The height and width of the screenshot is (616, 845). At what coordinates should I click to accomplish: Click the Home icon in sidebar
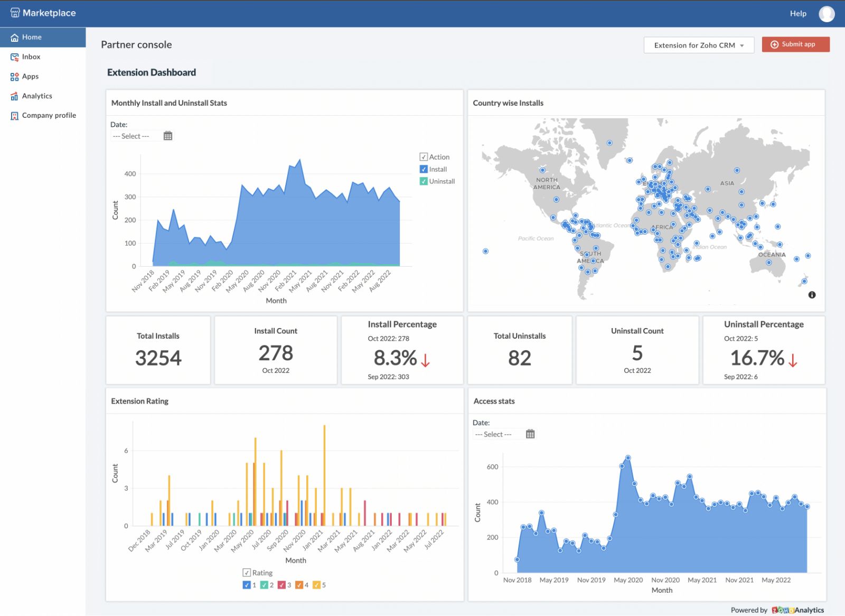15,38
